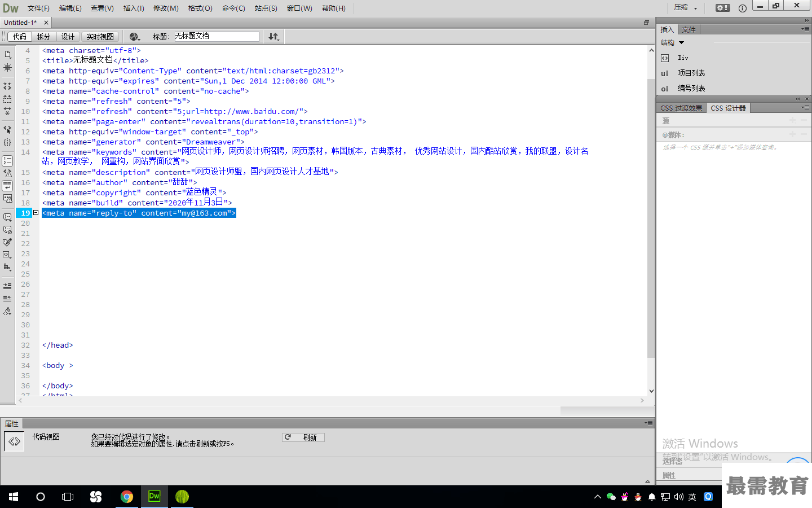Collapse full tag in code toolbar
Screen dimensions: 812x508
click(7, 86)
